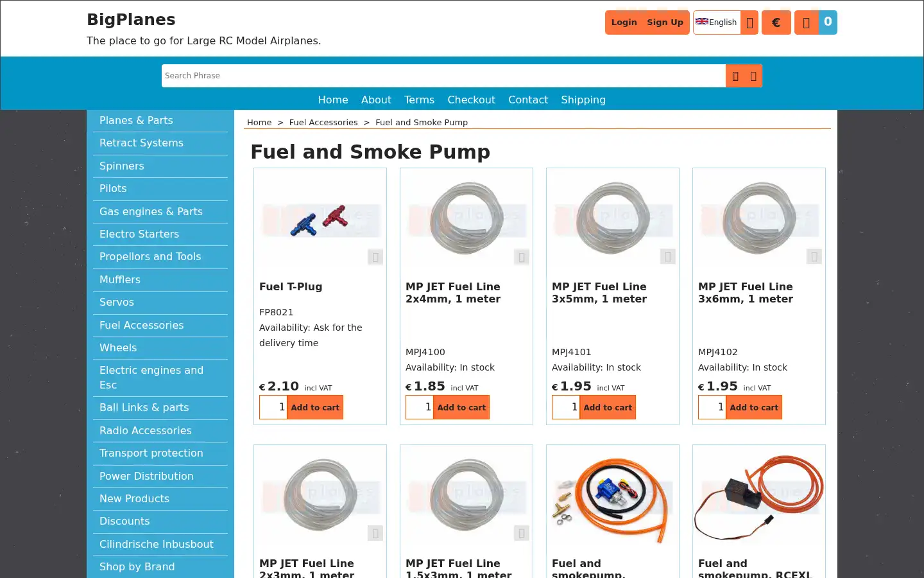
Task: Browse the Mufflers category
Action: tap(160, 280)
